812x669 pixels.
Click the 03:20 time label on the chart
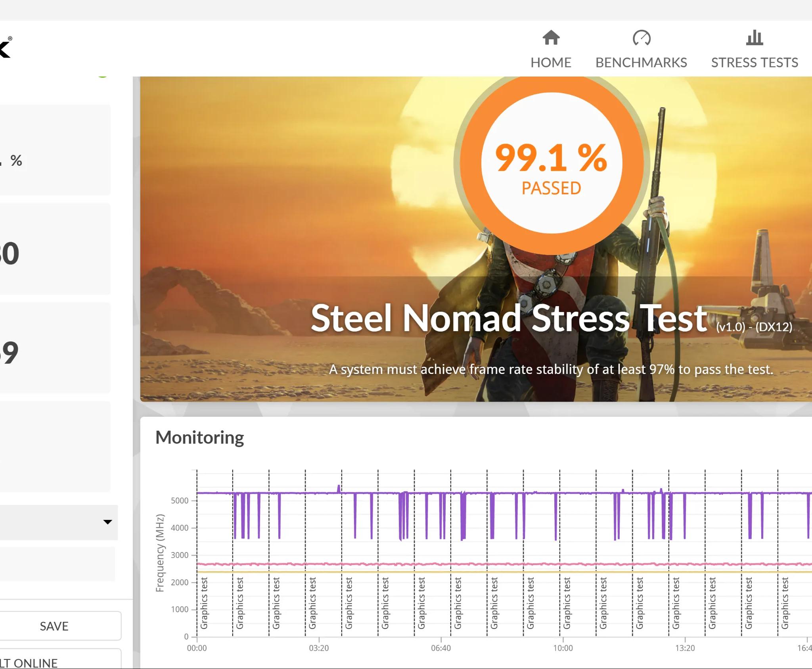point(319,648)
